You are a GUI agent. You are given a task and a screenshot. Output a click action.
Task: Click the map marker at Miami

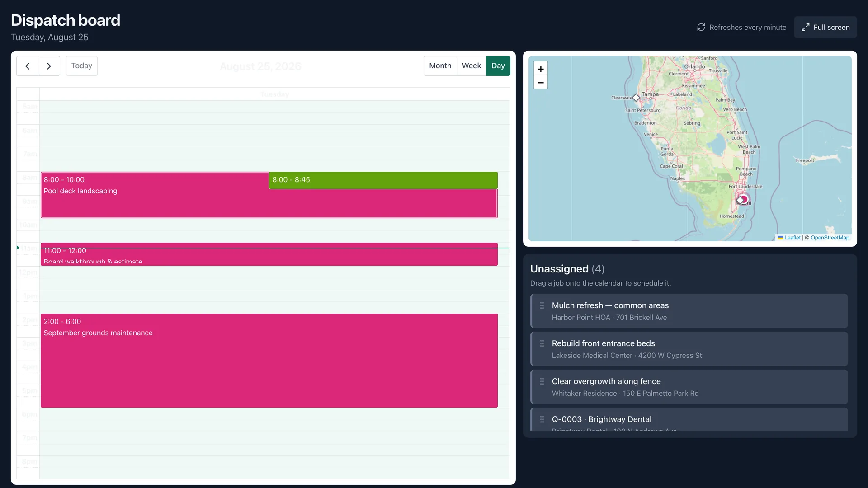click(743, 199)
